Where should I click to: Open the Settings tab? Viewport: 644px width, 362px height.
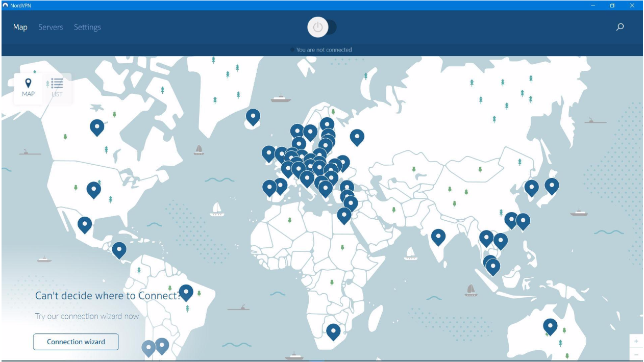pyautogui.click(x=87, y=27)
